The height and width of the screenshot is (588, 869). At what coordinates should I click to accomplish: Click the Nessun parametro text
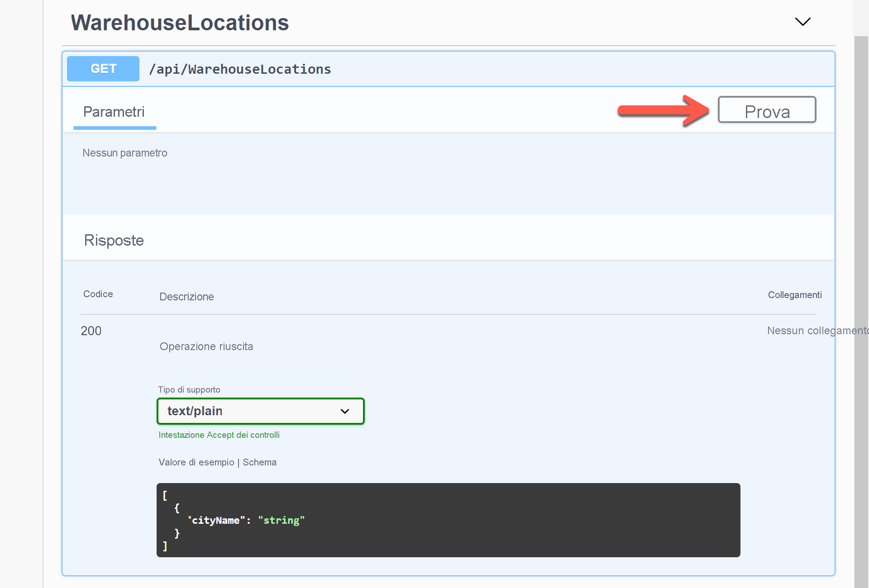(x=125, y=153)
